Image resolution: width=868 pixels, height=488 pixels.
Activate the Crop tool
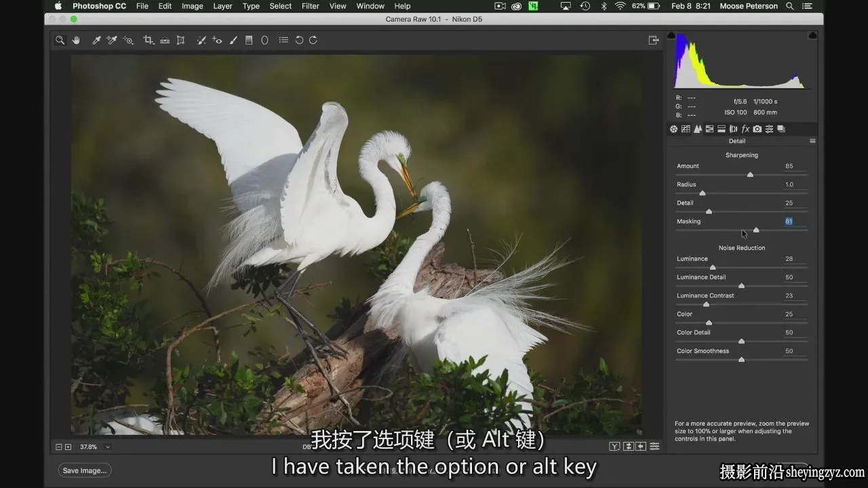[149, 40]
